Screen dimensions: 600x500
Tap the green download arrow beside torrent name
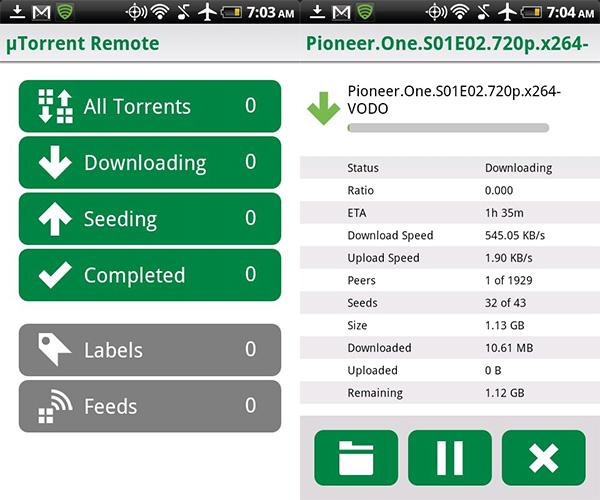(x=323, y=108)
